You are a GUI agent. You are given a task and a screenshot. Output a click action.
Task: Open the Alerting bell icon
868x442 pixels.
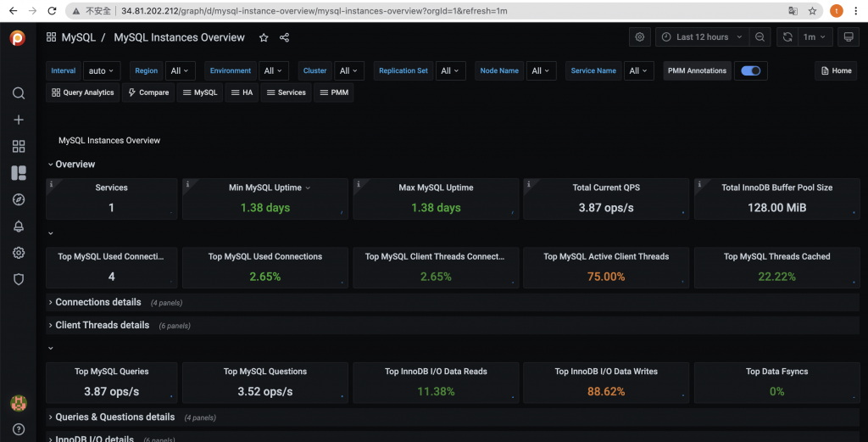point(19,226)
